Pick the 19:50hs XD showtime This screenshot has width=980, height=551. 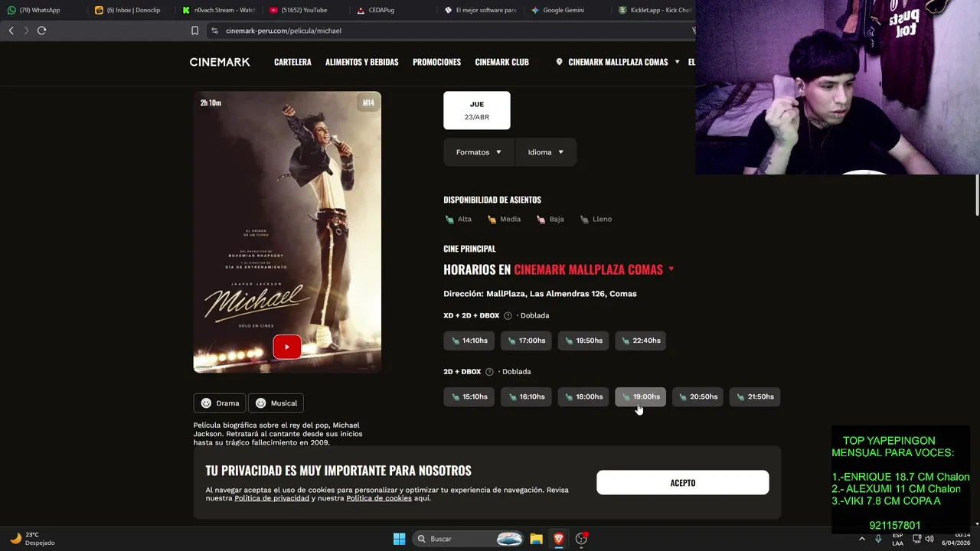583,341
